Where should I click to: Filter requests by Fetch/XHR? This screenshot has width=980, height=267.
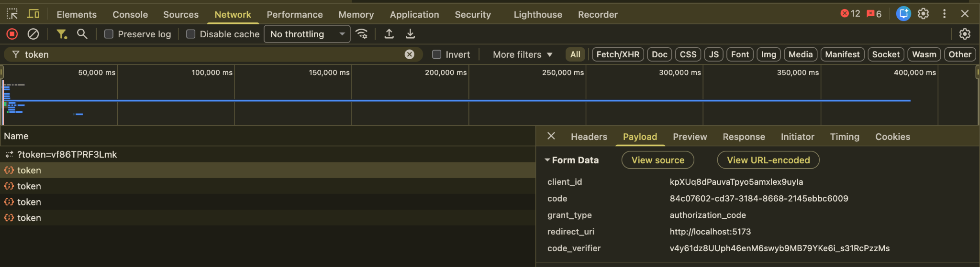coord(618,54)
